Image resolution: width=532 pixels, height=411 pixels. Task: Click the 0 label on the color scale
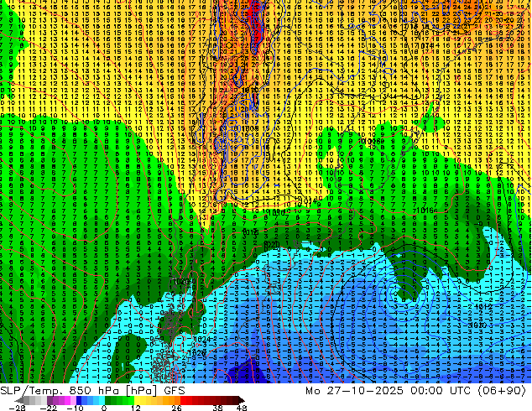104,408
